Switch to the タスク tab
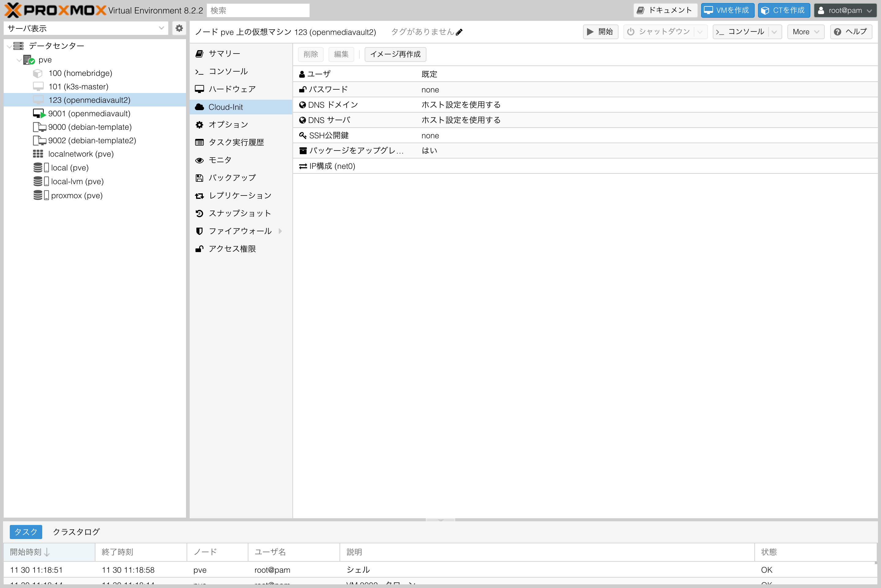This screenshot has height=588, width=881. (x=25, y=532)
